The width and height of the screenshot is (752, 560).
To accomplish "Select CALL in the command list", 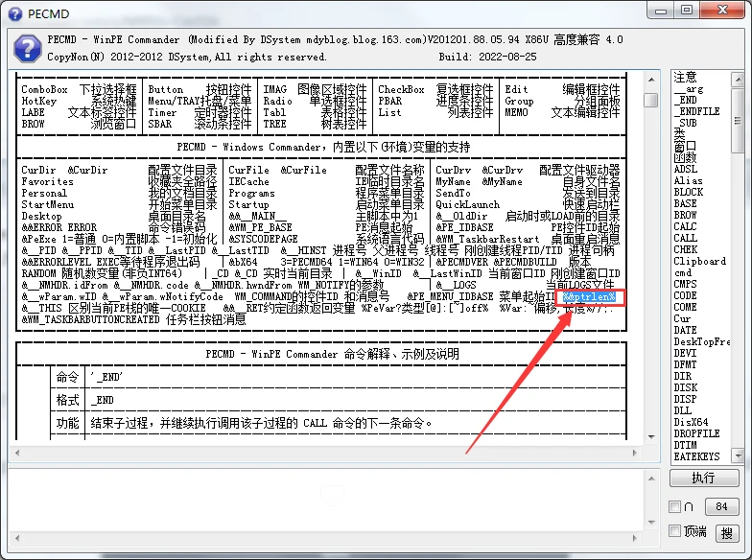I will 685,238.
